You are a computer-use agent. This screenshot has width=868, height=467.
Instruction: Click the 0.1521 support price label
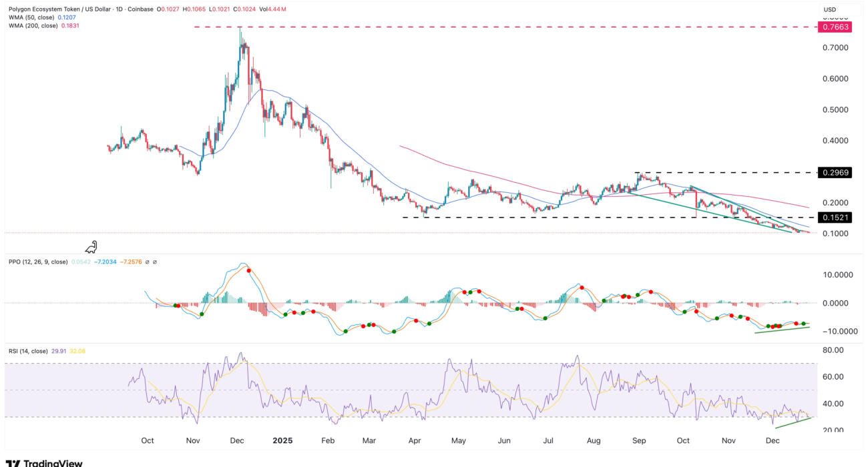click(x=836, y=217)
